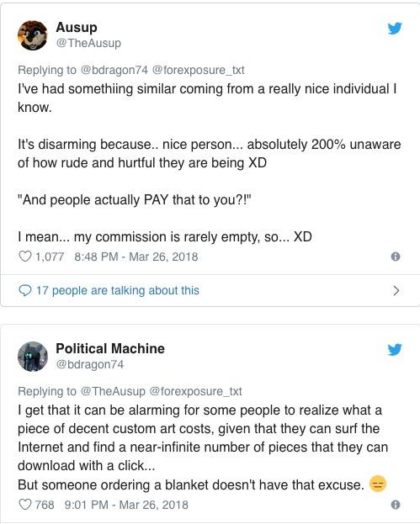Click the @TheAusup handle under Ausup
Viewport: 420px width, 524px height.
pyautogui.click(x=88, y=43)
